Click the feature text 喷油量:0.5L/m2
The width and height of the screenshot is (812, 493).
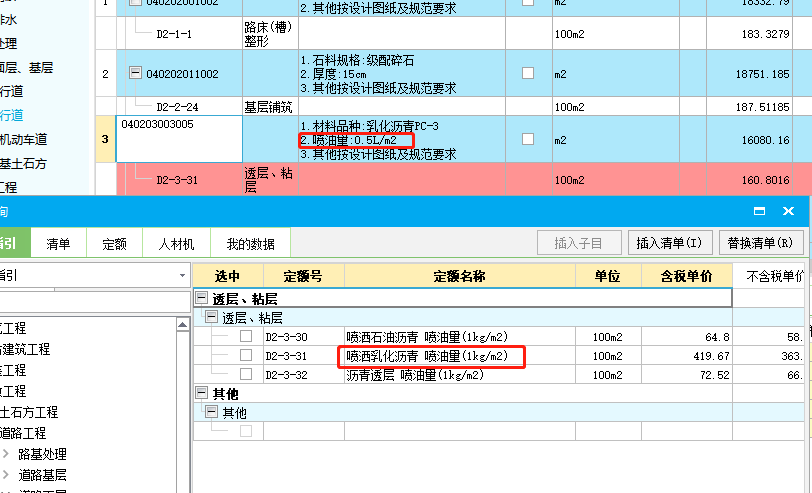point(355,140)
